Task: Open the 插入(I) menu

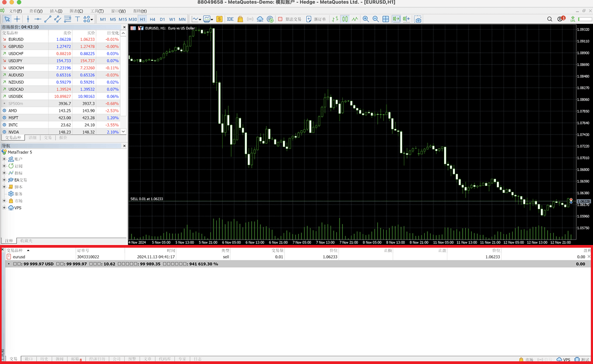Action: click(56, 11)
